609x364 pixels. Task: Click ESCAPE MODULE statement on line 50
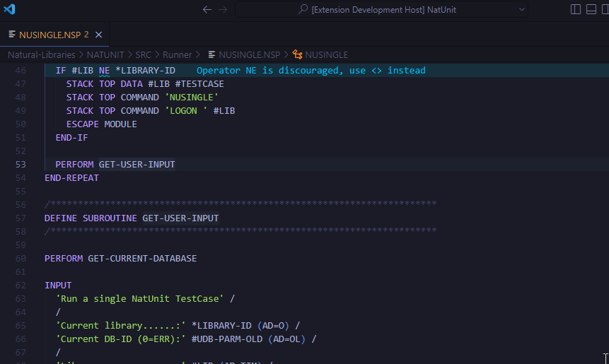pyautogui.click(x=101, y=124)
